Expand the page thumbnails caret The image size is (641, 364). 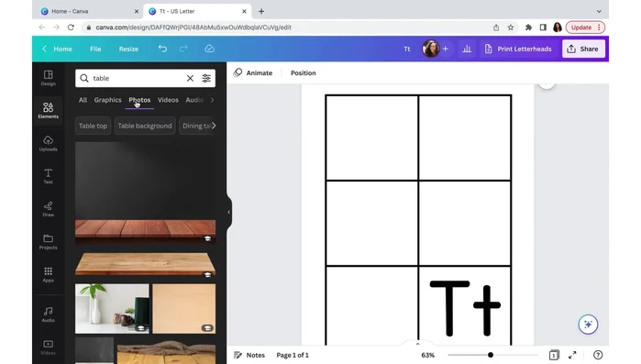(x=417, y=344)
